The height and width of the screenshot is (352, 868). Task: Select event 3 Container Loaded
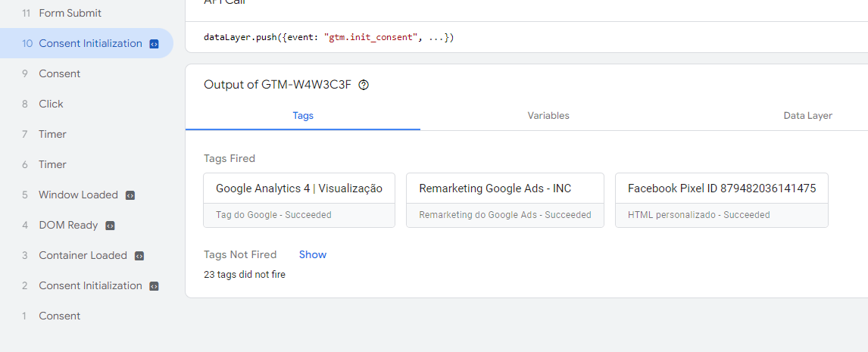click(86, 255)
